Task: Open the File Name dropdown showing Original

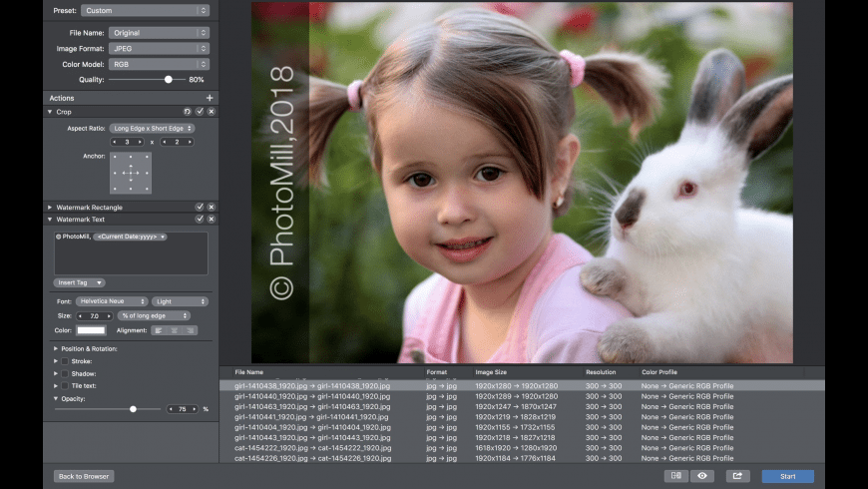Action: click(159, 33)
